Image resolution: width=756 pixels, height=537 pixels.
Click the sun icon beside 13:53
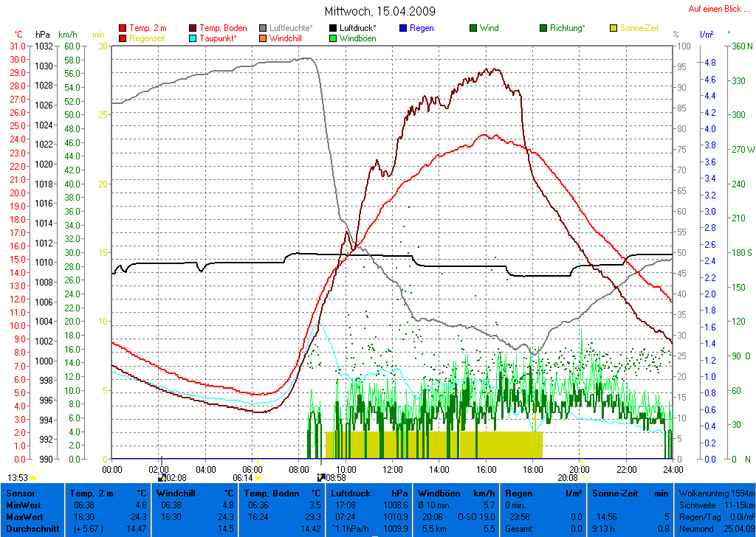pos(32,478)
